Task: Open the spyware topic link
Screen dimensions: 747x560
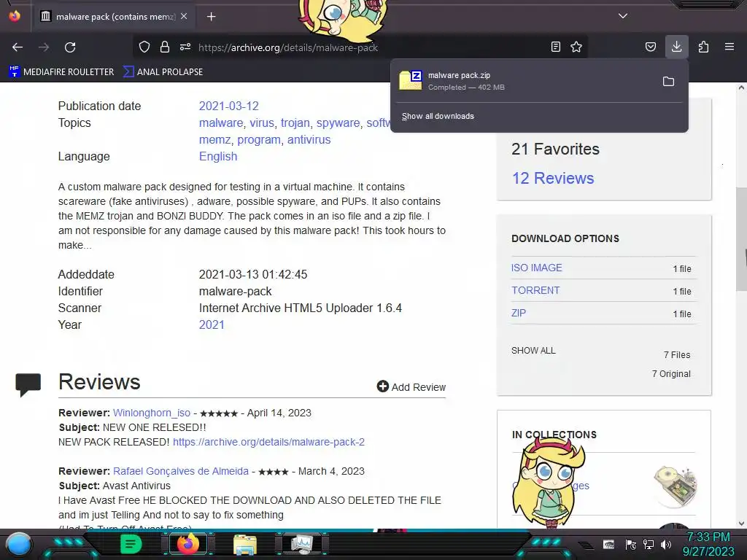Action: 338,122
